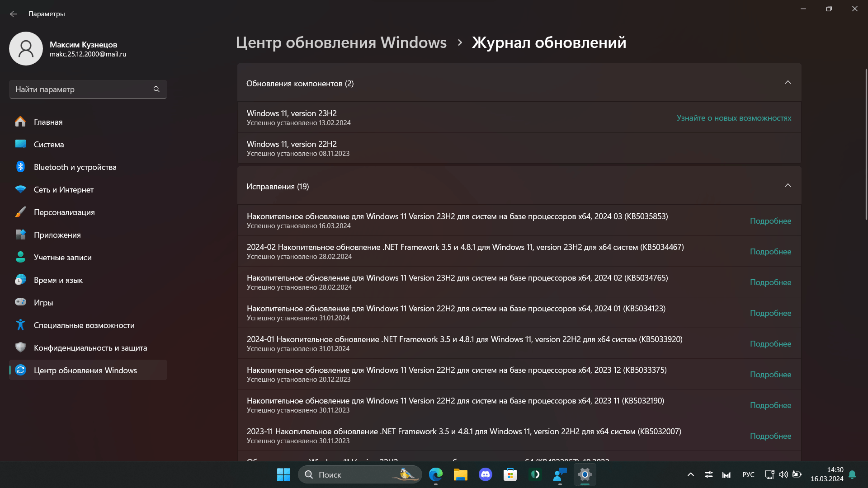Click the M-shaped tray icon

pyautogui.click(x=726, y=474)
